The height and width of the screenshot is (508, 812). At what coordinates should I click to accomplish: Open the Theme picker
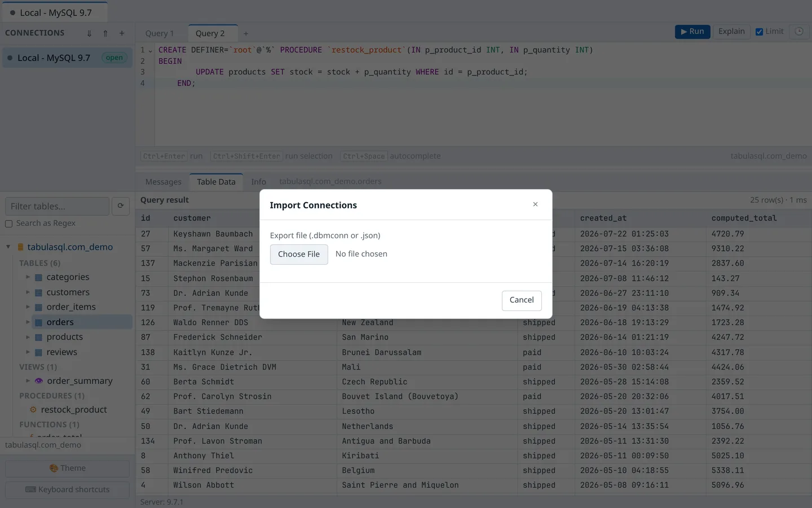(x=68, y=468)
